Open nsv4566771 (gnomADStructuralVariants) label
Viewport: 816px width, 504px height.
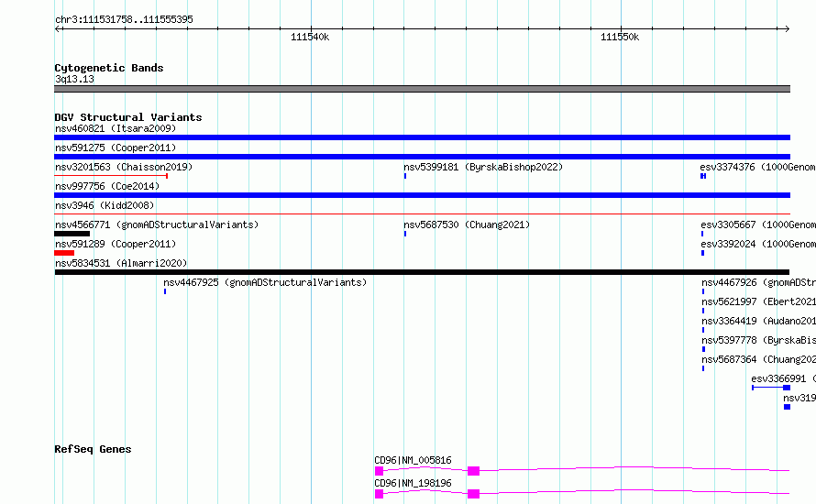tap(157, 225)
